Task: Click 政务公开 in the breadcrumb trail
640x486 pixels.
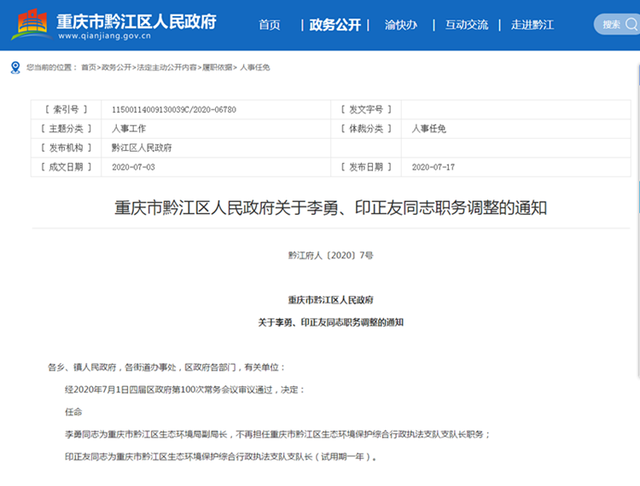Action: click(116, 67)
